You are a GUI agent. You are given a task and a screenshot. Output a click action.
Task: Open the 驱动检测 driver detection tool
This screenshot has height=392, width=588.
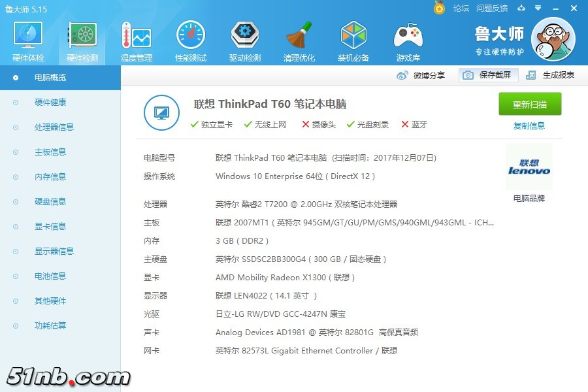(244, 41)
